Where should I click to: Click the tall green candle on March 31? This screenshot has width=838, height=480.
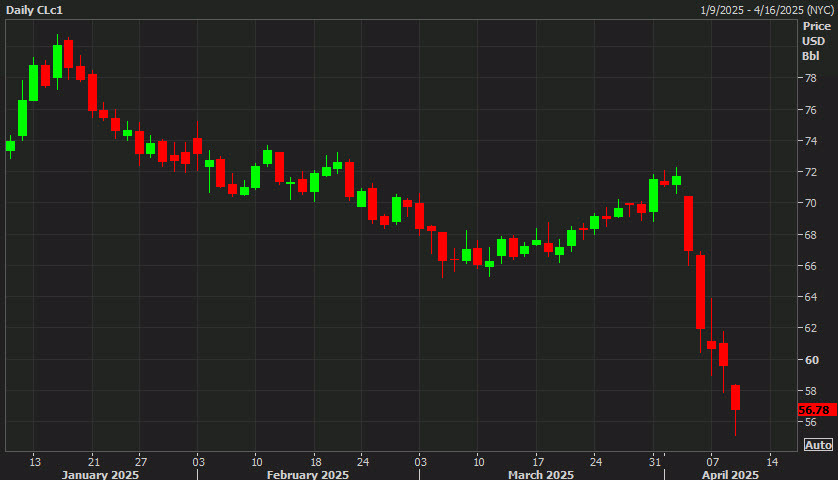coord(653,196)
